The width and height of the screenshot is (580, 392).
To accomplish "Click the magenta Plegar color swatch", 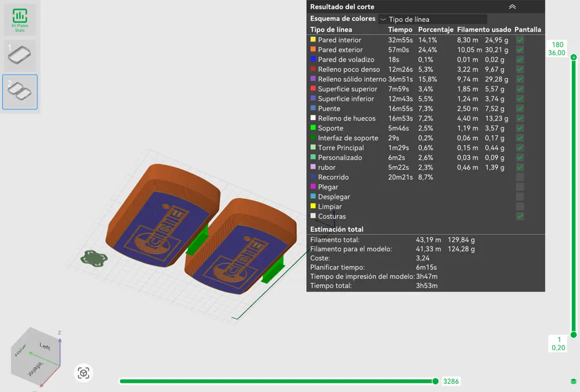I will [313, 186].
